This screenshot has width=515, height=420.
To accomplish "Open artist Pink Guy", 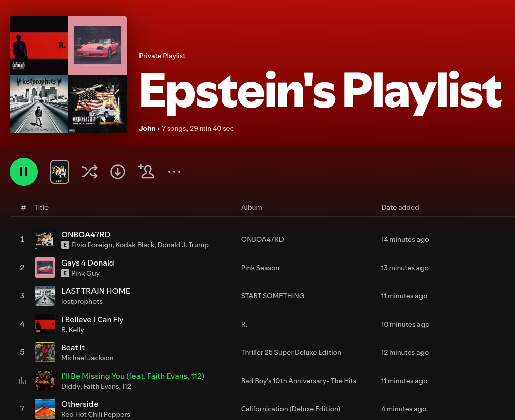I will pos(85,273).
